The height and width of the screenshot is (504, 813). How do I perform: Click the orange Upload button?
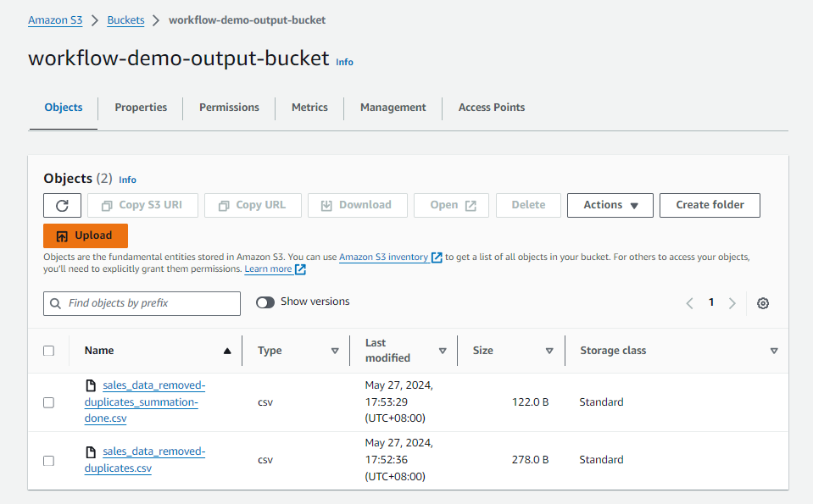tap(86, 235)
